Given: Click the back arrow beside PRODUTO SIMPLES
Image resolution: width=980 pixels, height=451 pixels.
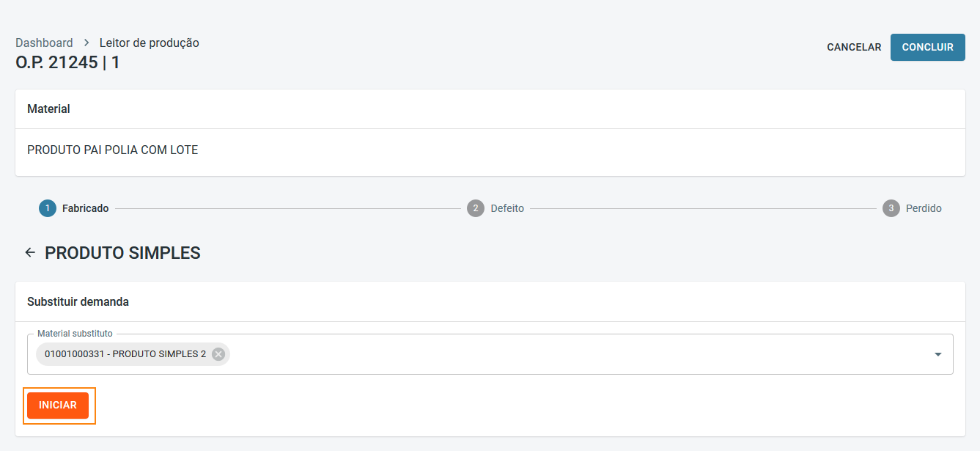Looking at the screenshot, I should tap(30, 253).
